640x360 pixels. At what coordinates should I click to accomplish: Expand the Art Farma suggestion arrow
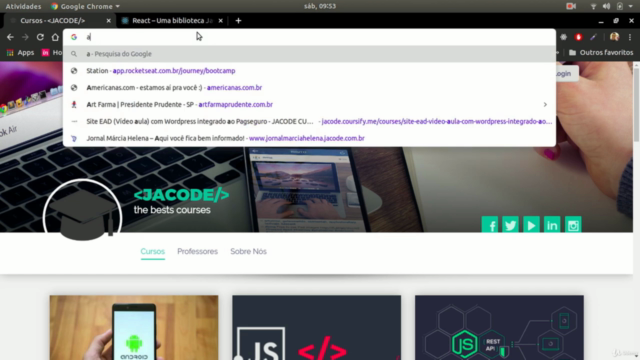pos(545,104)
